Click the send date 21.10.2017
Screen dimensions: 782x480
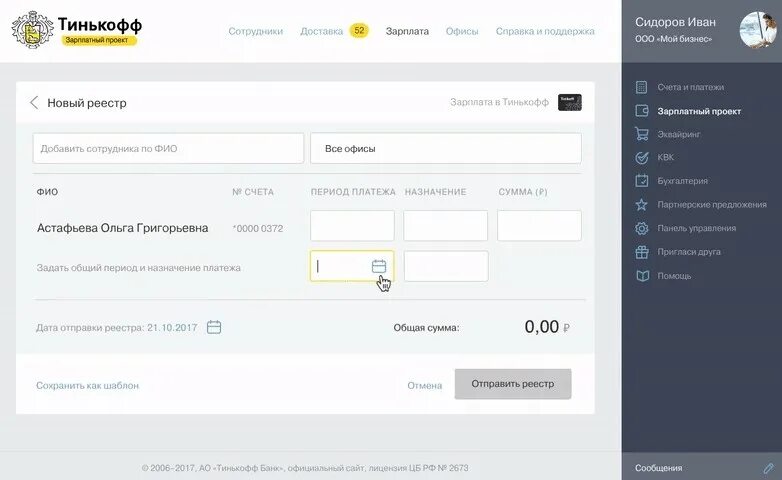tap(172, 328)
